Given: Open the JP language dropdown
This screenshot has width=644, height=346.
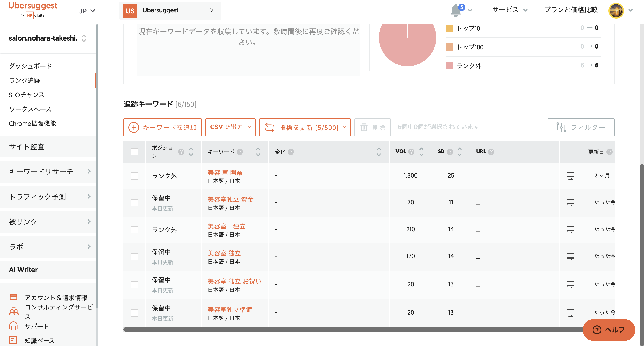Looking at the screenshot, I should pyautogui.click(x=87, y=11).
